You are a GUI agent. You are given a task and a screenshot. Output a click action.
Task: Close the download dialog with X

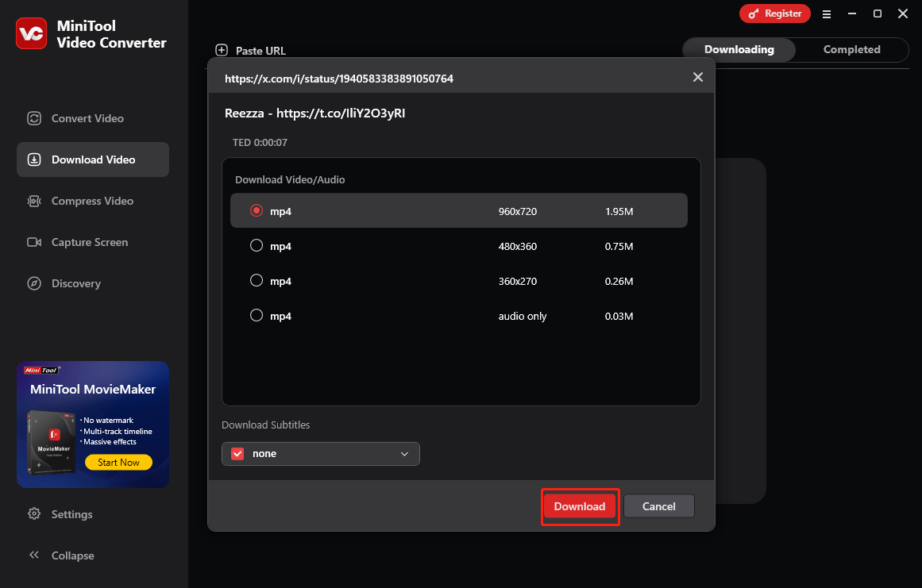click(698, 78)
